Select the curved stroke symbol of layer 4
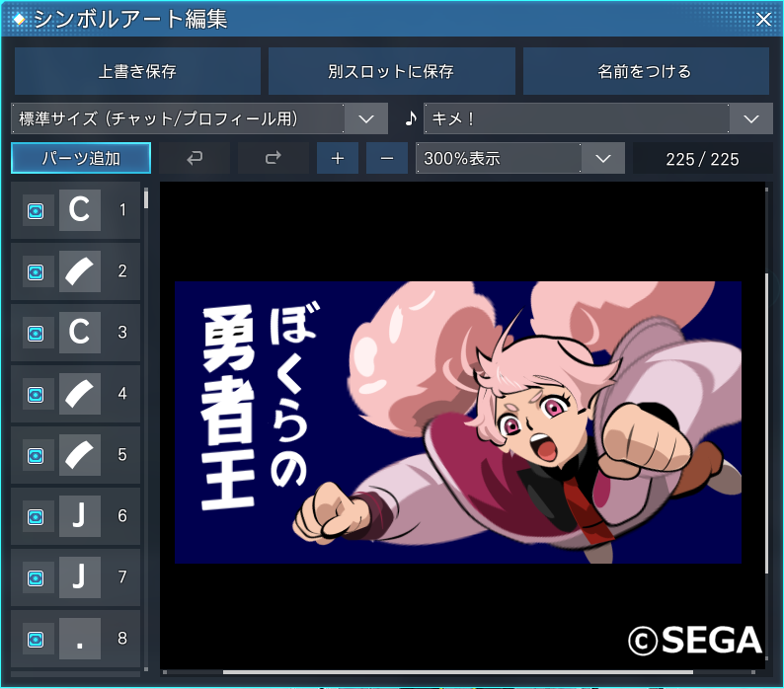 tap(80, 394)
